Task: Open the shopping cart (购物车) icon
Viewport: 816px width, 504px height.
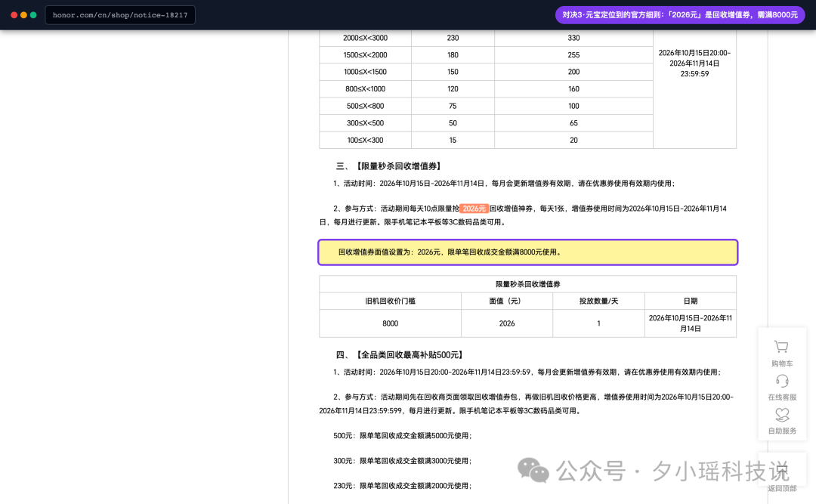Action: click(x=782, y=346)
